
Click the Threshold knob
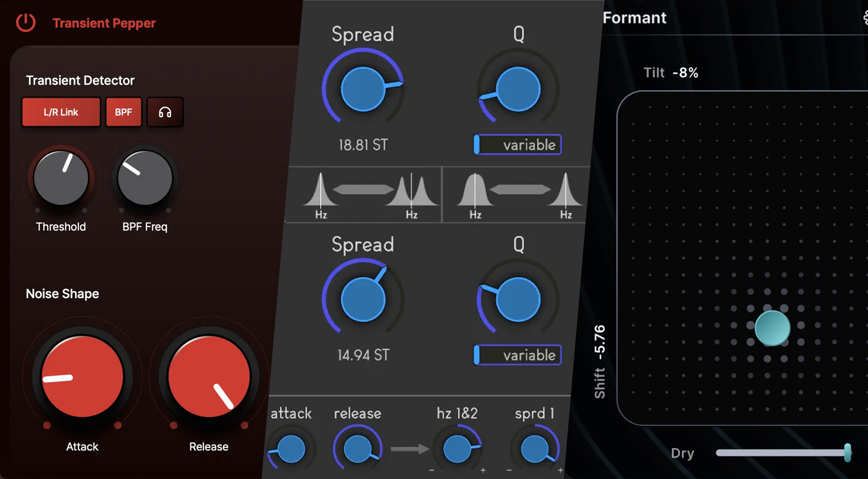coord(61,179)
